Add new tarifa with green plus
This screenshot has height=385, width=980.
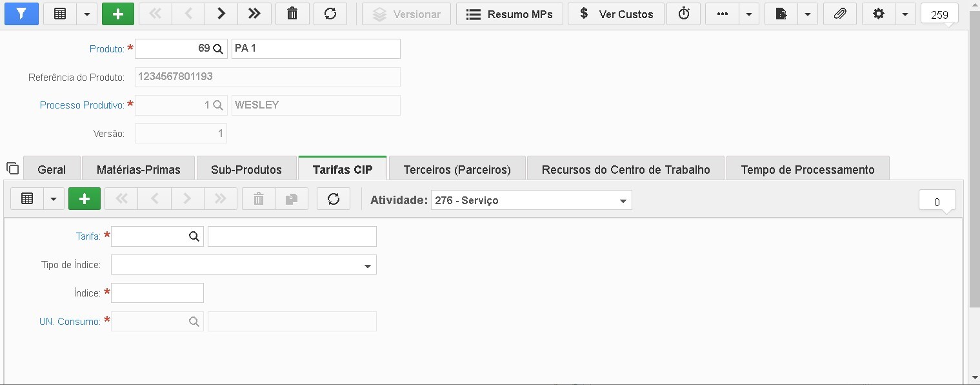pos(85,199)
